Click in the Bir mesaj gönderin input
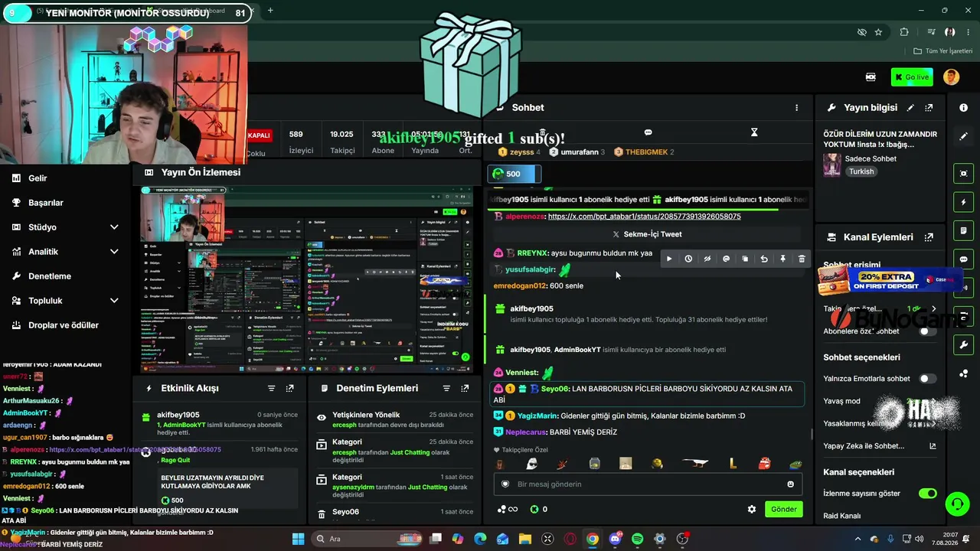980x551 pixels. [648, 484]
